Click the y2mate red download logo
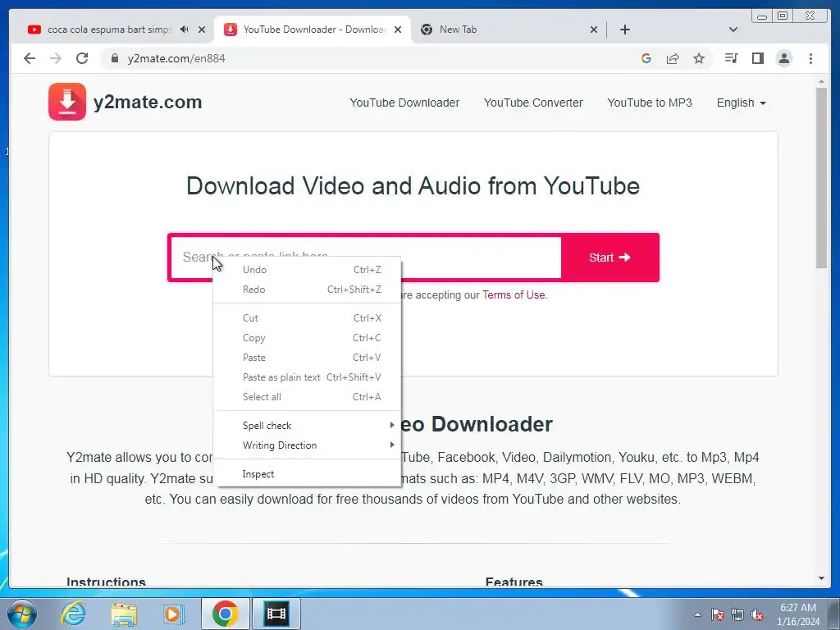 67,102
